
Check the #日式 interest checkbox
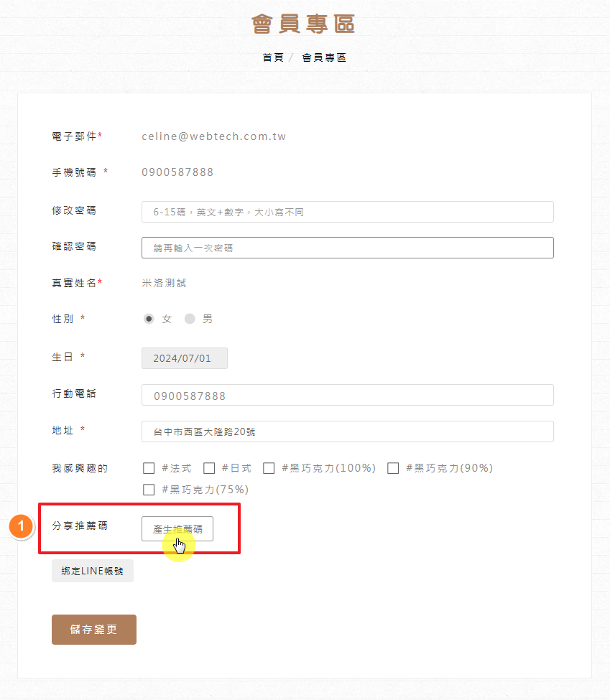pyautogui.click(x=209, y=468)
